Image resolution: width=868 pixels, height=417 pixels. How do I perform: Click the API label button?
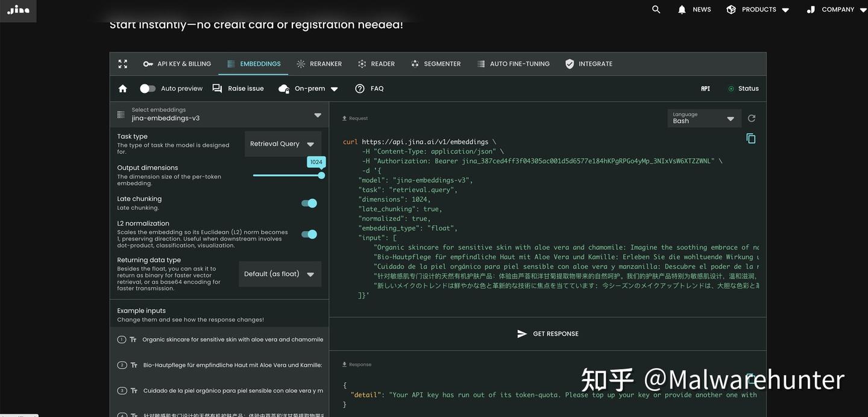click(705, 89)
